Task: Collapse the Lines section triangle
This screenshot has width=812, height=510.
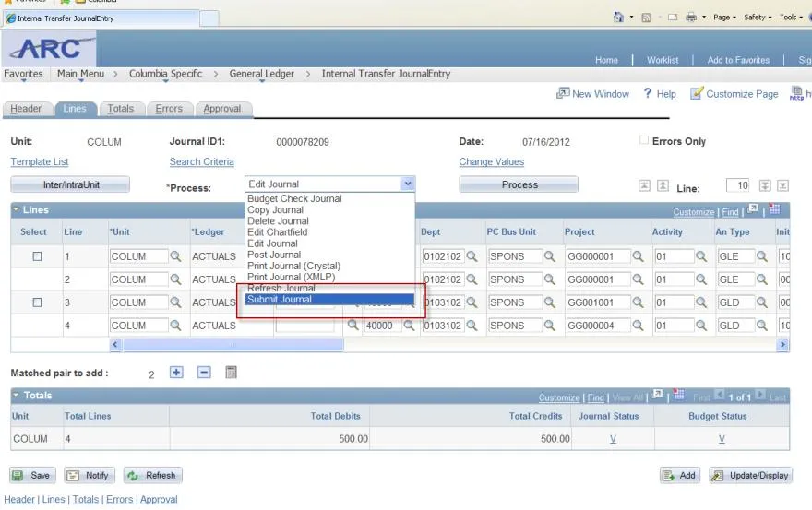Action: coord(16,209)
